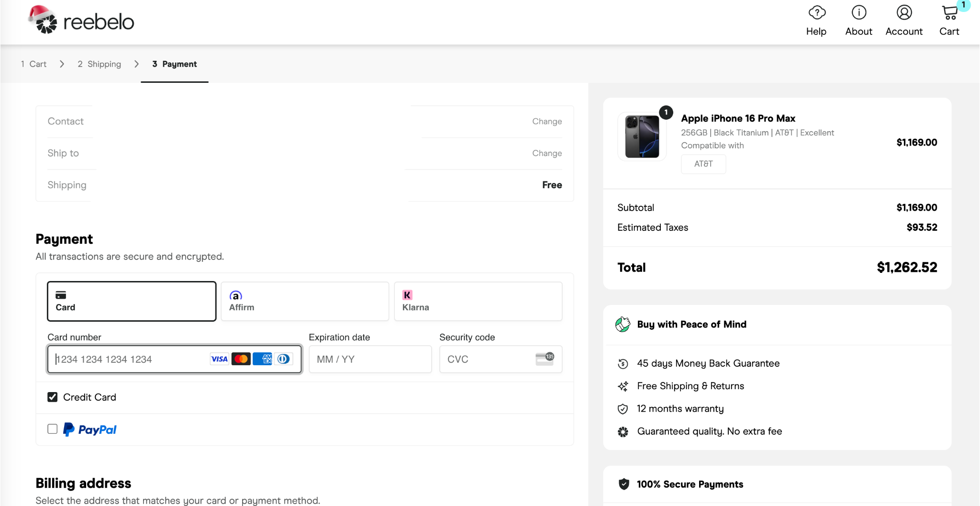This screenshot has width=980, height=506.
Task: Open the Account profile icon
Action: [903, 13]
